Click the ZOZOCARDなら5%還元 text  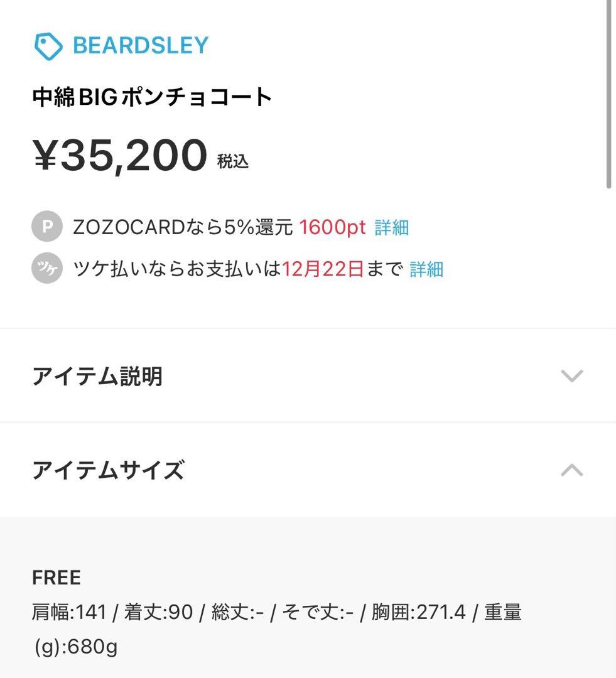tap(183, 227)
